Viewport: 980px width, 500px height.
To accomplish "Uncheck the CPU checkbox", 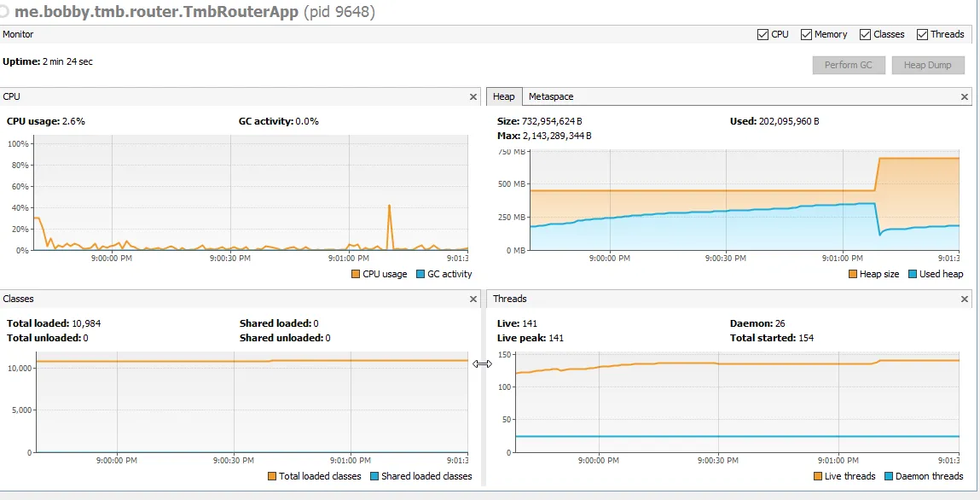I will coord(763,35).
